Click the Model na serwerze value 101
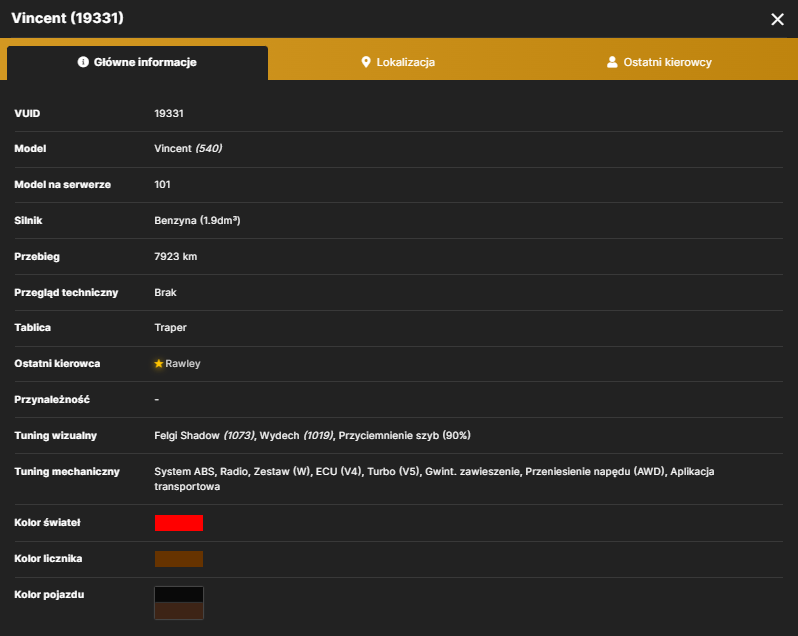Image resolution: width=798 pixels, height=636 pixels. (x=162, y=185)
